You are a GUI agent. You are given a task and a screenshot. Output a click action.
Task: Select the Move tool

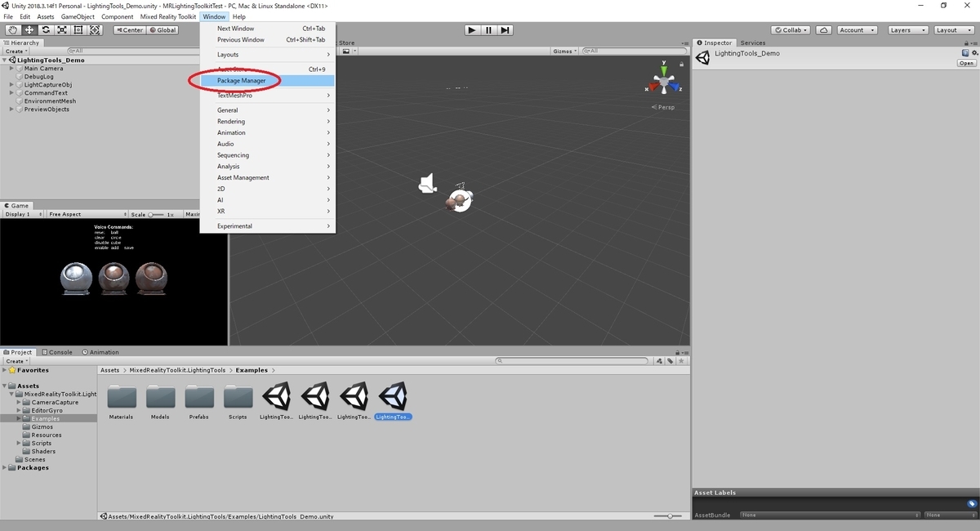pos(29,30)
